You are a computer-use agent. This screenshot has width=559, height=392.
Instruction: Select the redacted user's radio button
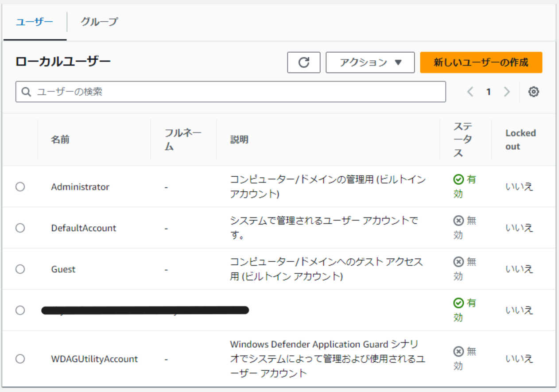(20, 310)
